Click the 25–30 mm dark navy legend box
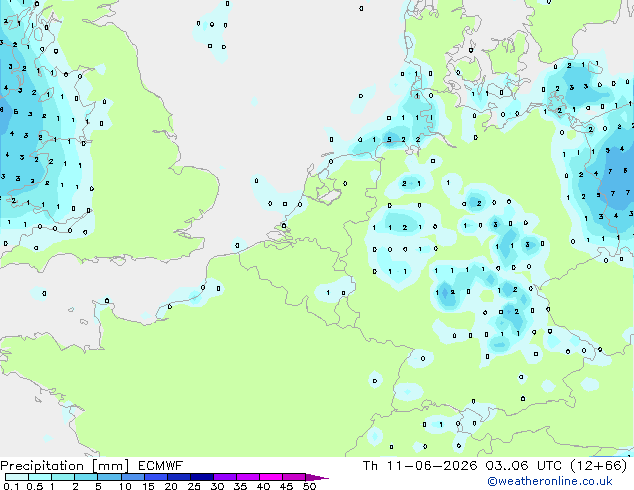The width and height of the screenshot is (634, 490). [202, 477]
